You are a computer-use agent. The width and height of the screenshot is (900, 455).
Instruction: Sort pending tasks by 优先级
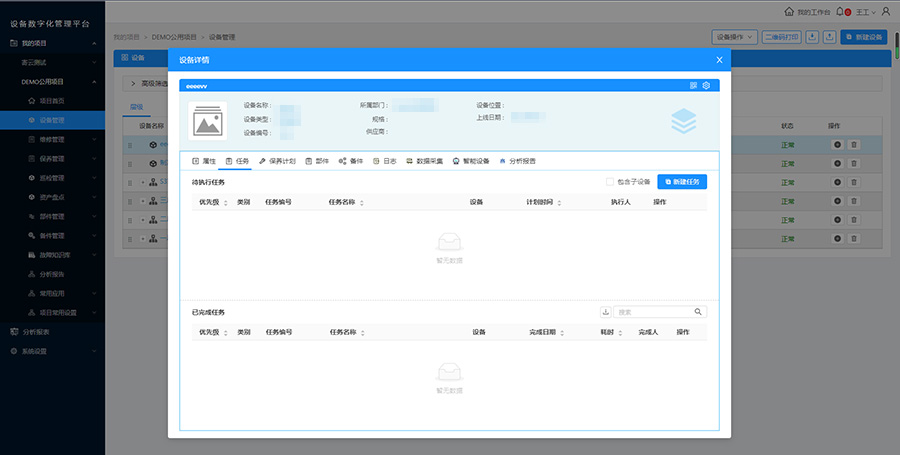click(214, 202)
